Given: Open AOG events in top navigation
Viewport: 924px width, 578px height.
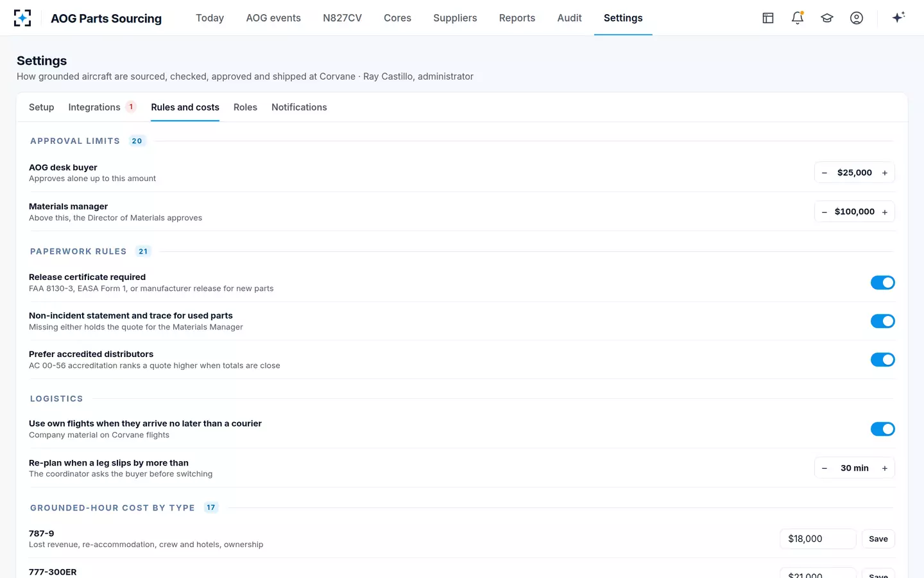Looking at the screenshot, I should pos(273,18).
